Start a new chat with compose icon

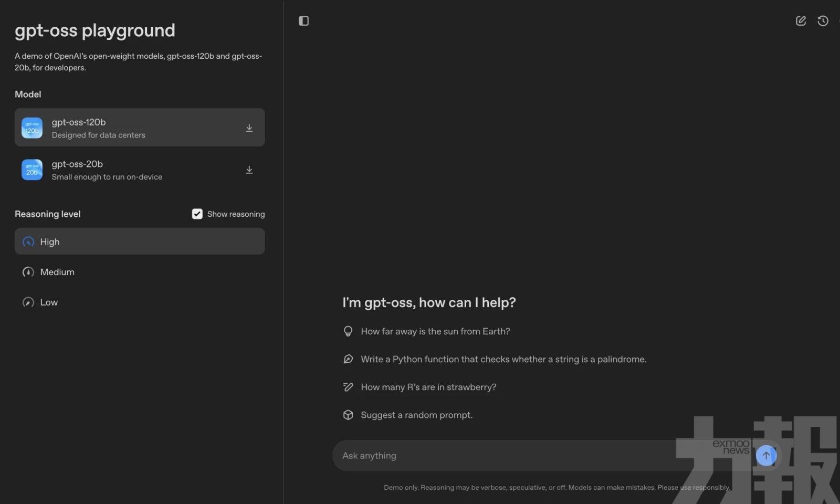801,21
